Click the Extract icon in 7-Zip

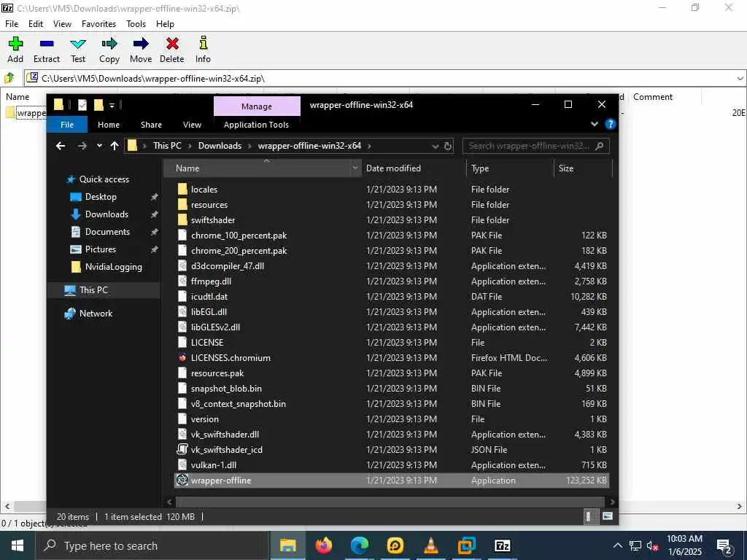pyautogui.click(x=47, y=44)
